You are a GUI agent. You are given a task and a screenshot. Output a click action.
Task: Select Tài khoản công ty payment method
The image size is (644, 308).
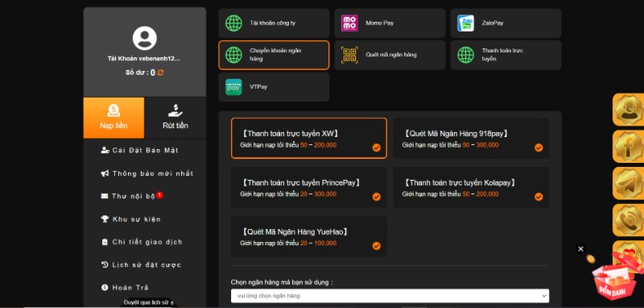click(274, 23)
